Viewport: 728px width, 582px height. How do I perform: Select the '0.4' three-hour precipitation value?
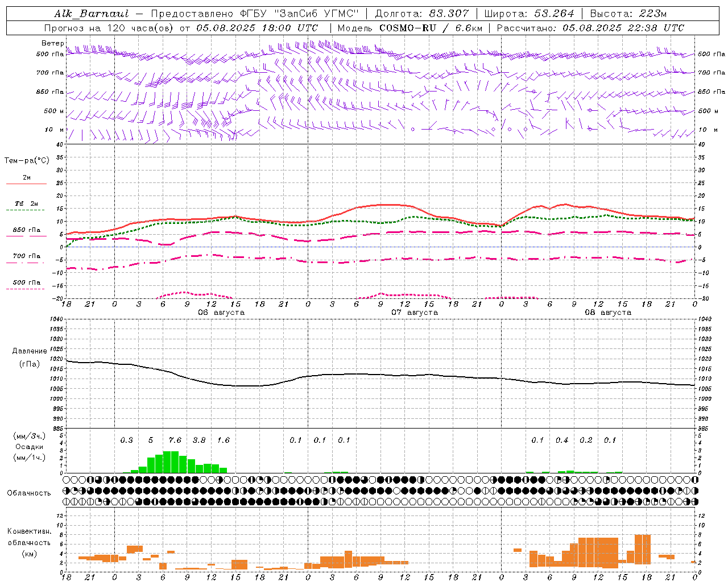click(562, 440)
